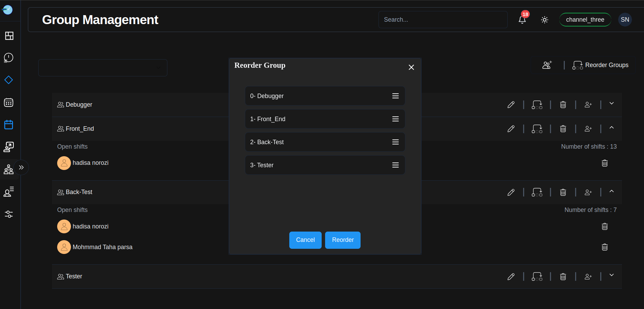
Task: Collapse the Back-Test group chevron
Action: coord(612,191)
